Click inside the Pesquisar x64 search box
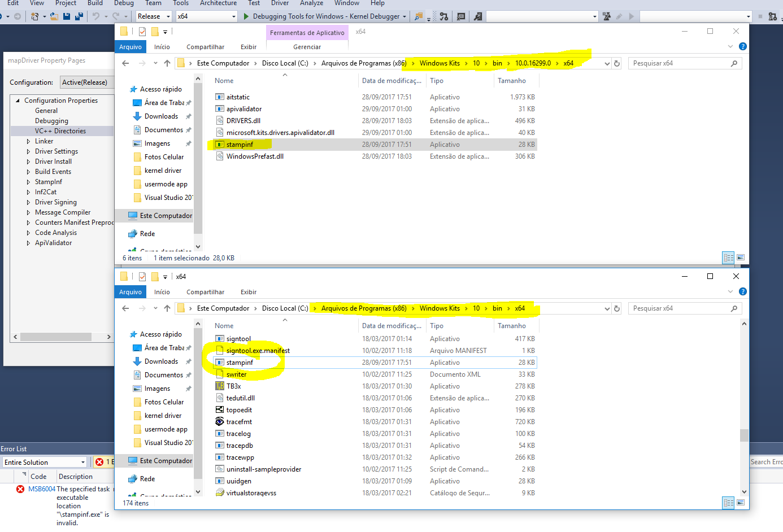Screen dimensions: 783x532 pos(684,63)
